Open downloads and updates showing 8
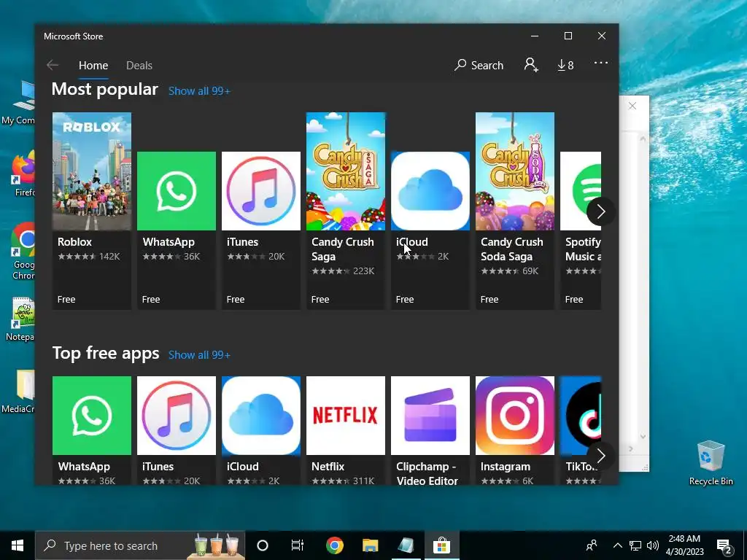Screen dimensions: 747x560 (565, 65)
